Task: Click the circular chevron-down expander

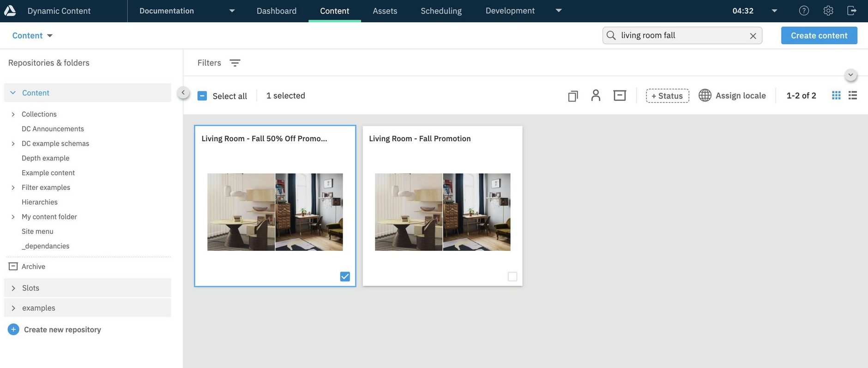Action: (850, 75)
